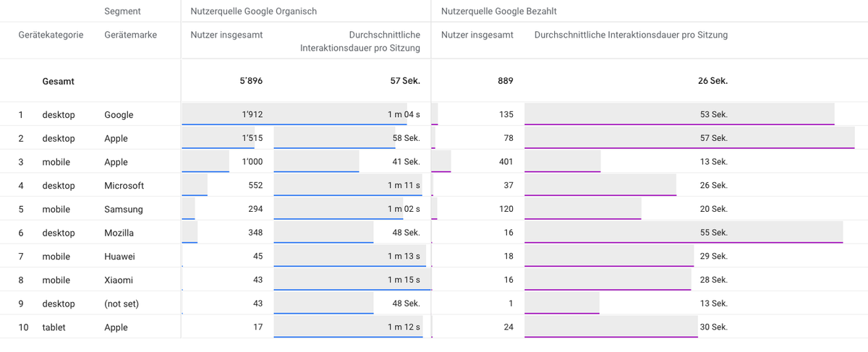Click the Xiaomi 1 m 15 s bar

[x=352, y=280]
